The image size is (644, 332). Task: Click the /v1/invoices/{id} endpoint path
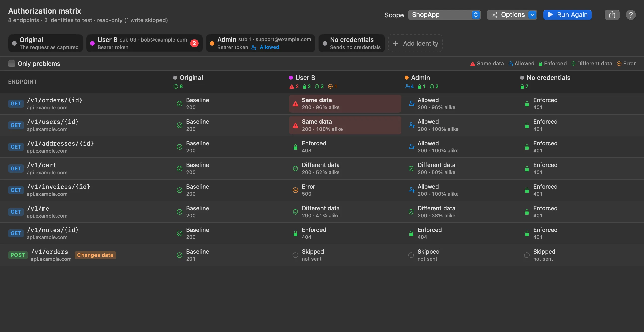click(x=58, y=187)
